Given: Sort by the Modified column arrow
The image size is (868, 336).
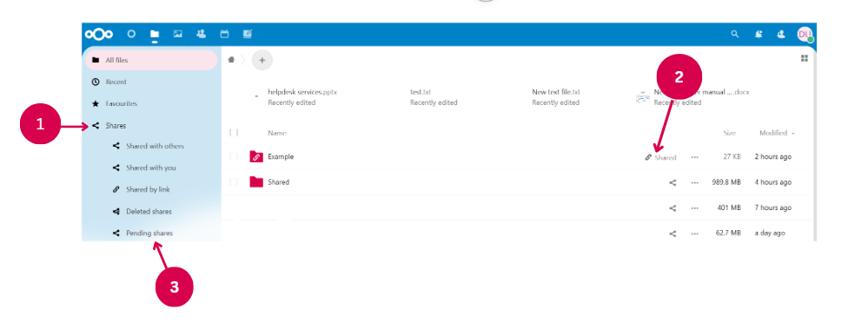Looking at the screenshot, I should [793, 134].
